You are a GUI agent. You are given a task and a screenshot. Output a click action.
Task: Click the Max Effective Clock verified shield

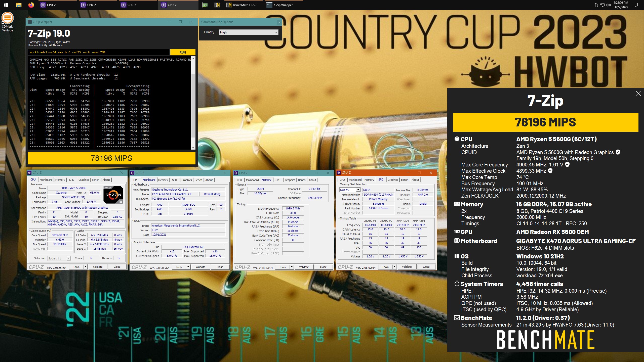(x=550, y=171)
